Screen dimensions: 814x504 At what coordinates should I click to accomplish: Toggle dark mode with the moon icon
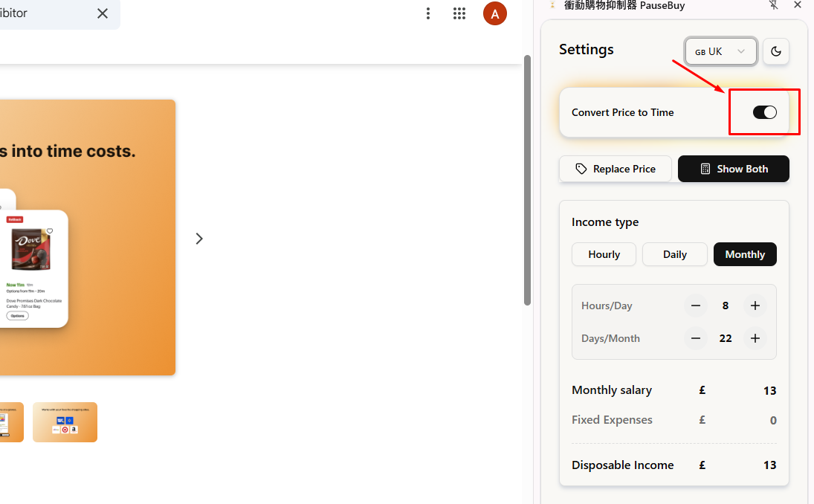click(x=776, y=51)
